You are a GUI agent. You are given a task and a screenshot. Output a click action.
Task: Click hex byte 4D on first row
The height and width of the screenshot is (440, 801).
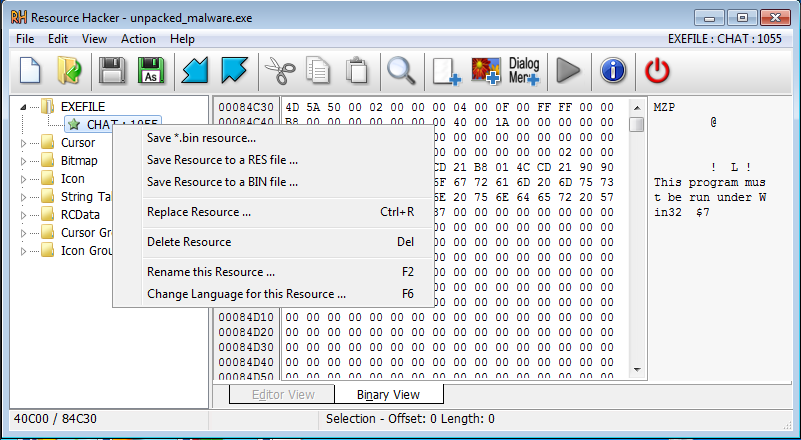pyautogui.click(x=292, y=107)
